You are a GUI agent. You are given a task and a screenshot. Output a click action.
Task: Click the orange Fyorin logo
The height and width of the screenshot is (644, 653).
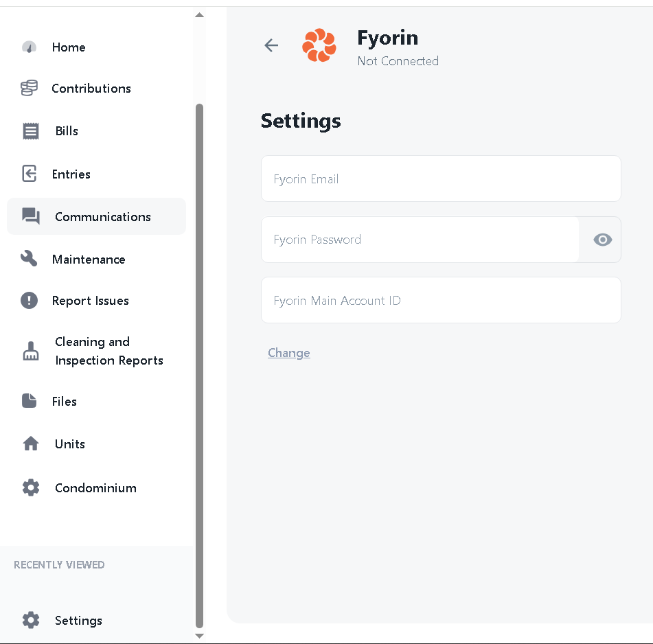(319, 45)
